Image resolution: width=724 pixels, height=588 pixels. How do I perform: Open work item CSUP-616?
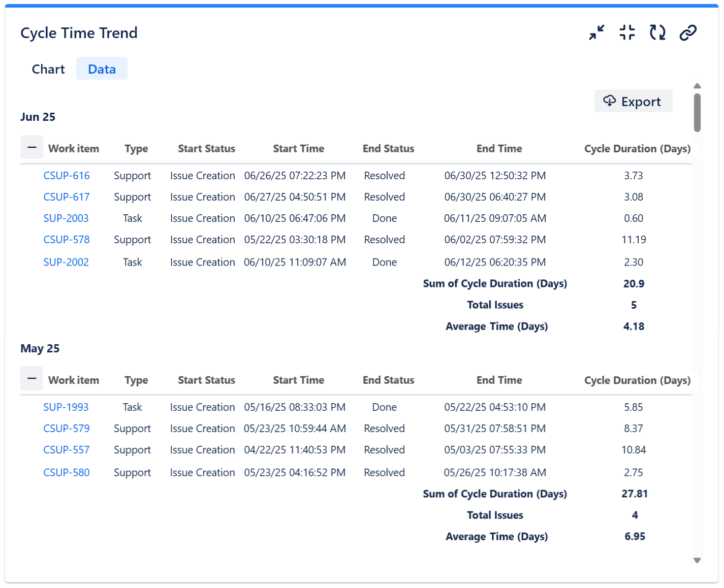pyautogui.click(x=66, y=175)
